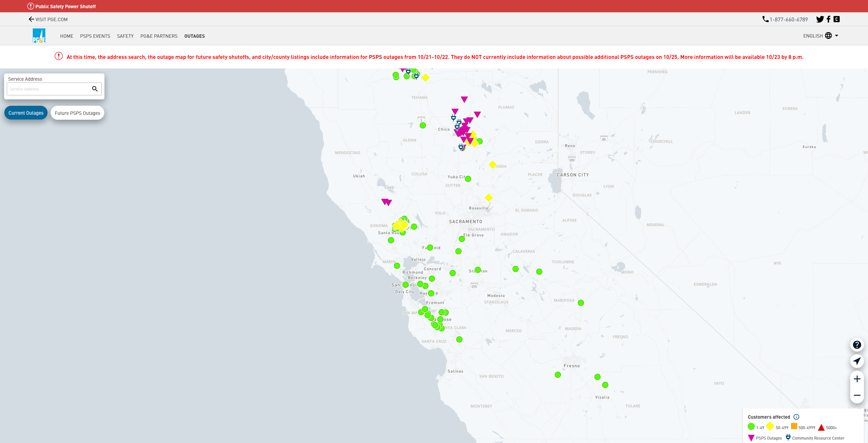Click the 'SACRAMENTO' city label on map
The height and width of the screenshot is (443, 868).
[465, 221]
